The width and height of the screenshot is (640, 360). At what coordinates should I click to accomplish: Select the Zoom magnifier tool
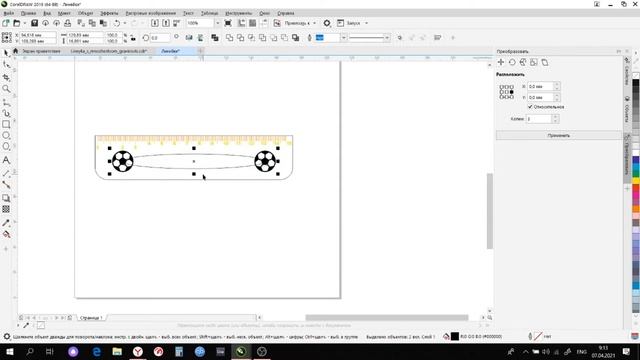coord(6,89)
